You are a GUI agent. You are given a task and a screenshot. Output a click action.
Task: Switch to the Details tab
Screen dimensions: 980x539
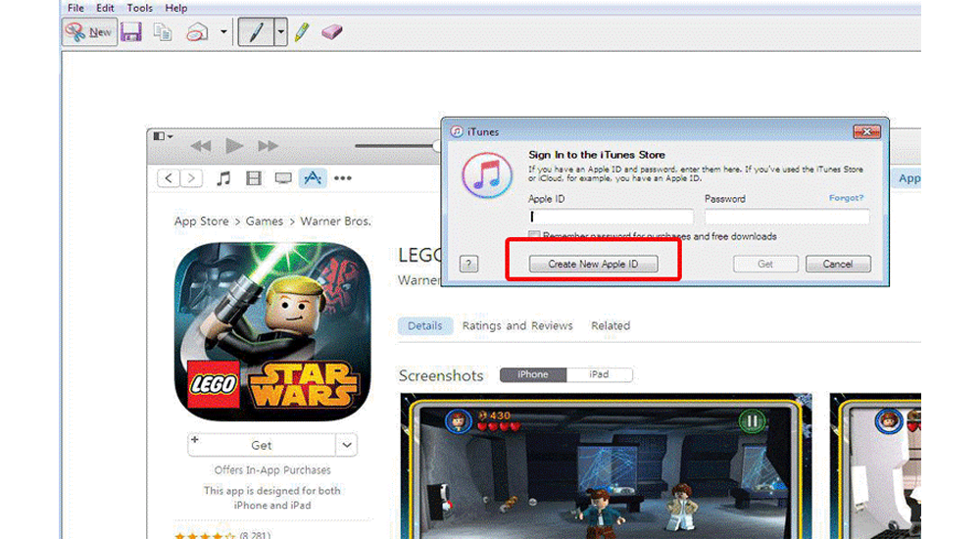click(425, 325)
